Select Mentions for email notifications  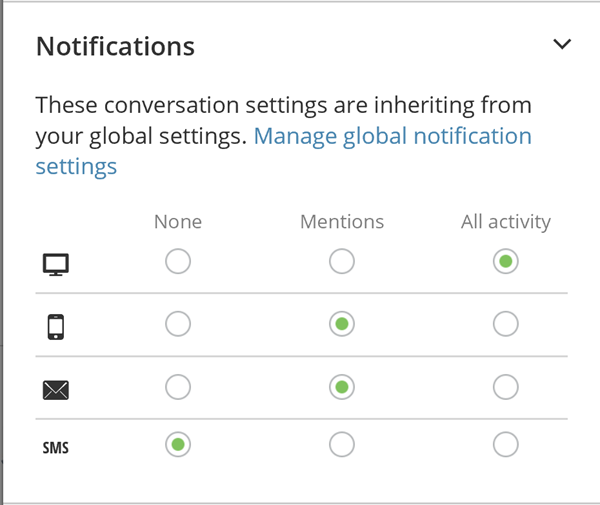(342, 386)
